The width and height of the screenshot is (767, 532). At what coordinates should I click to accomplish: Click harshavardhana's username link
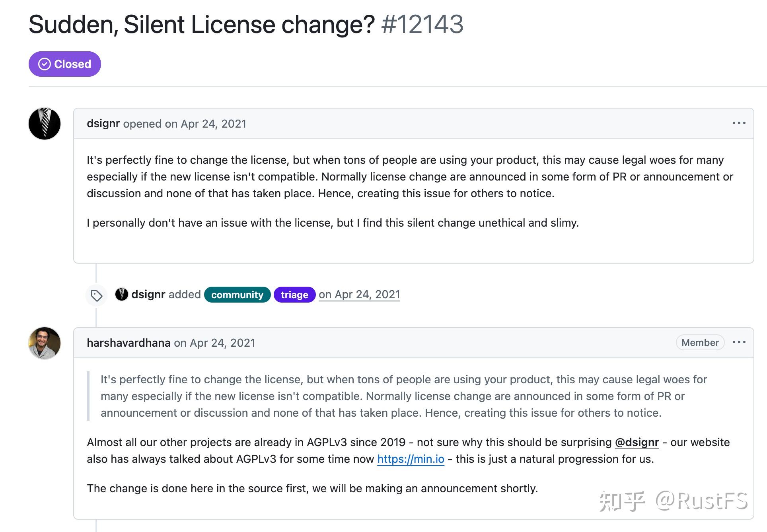[128, 343]
